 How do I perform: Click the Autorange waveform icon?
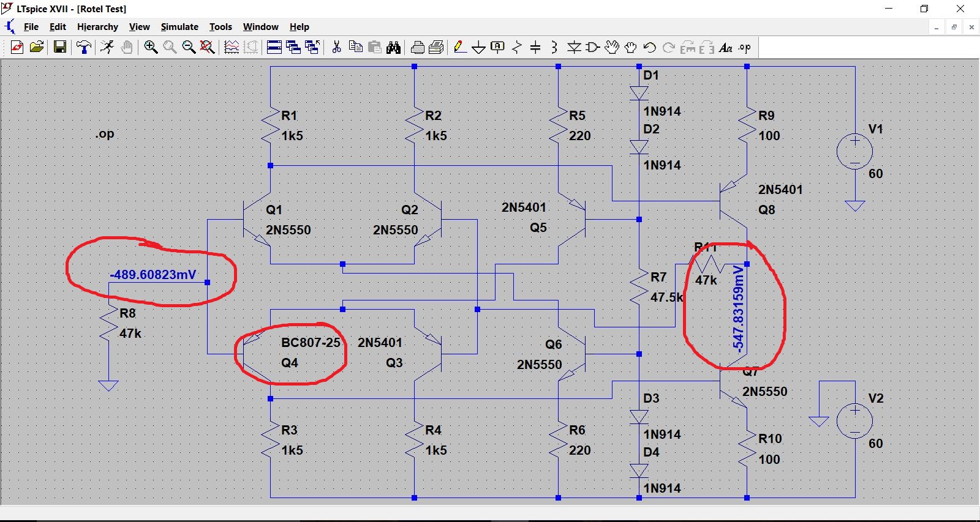[232, 47]
